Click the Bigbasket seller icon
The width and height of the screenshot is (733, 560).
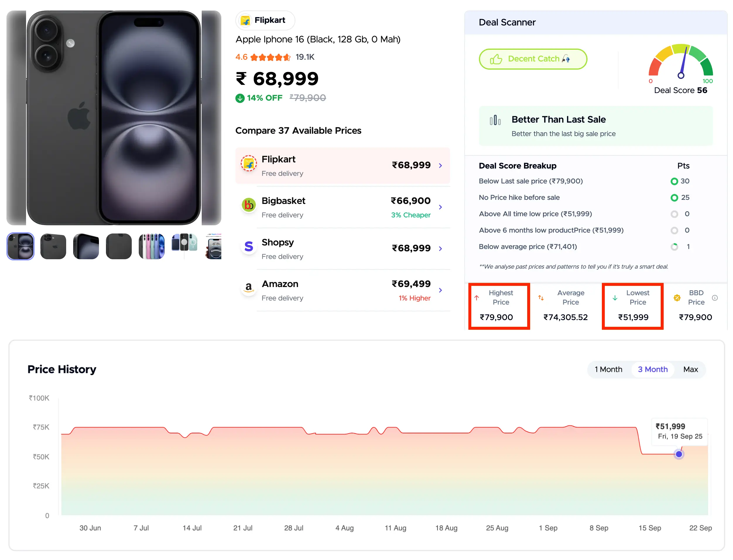[249, 205]
